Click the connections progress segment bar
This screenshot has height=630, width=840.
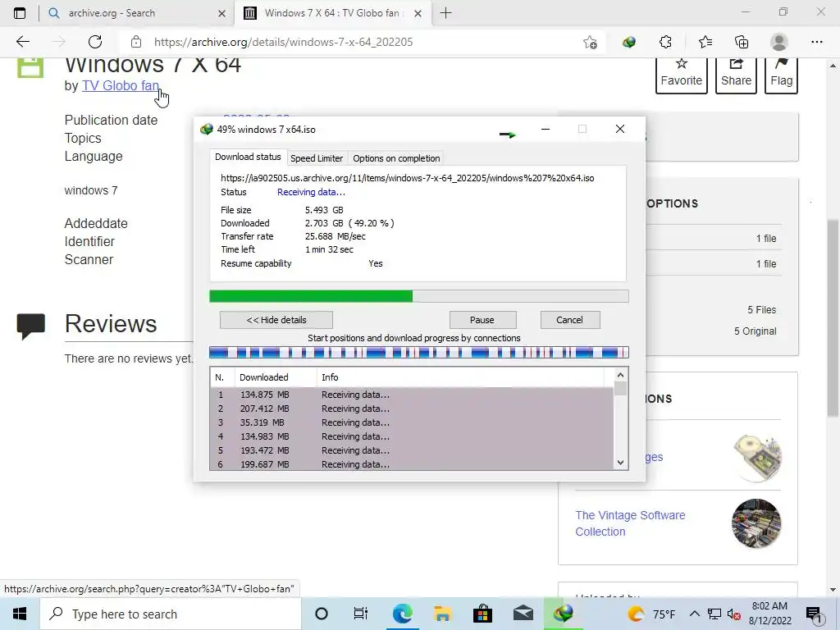click(419, 352)
